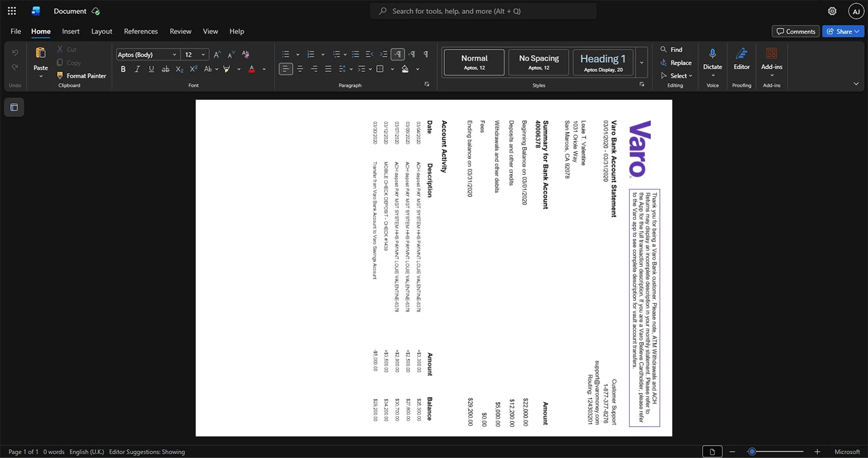Open Paragraph dialog launcher

[x=427, y=84]
